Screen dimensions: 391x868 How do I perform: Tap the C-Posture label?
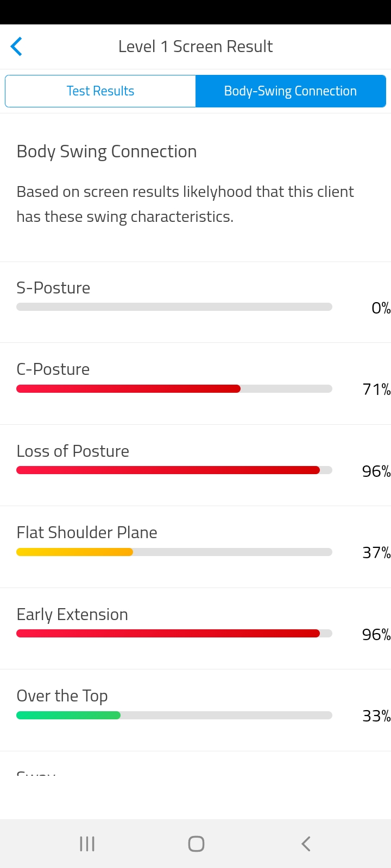click(x=53, y=369)
